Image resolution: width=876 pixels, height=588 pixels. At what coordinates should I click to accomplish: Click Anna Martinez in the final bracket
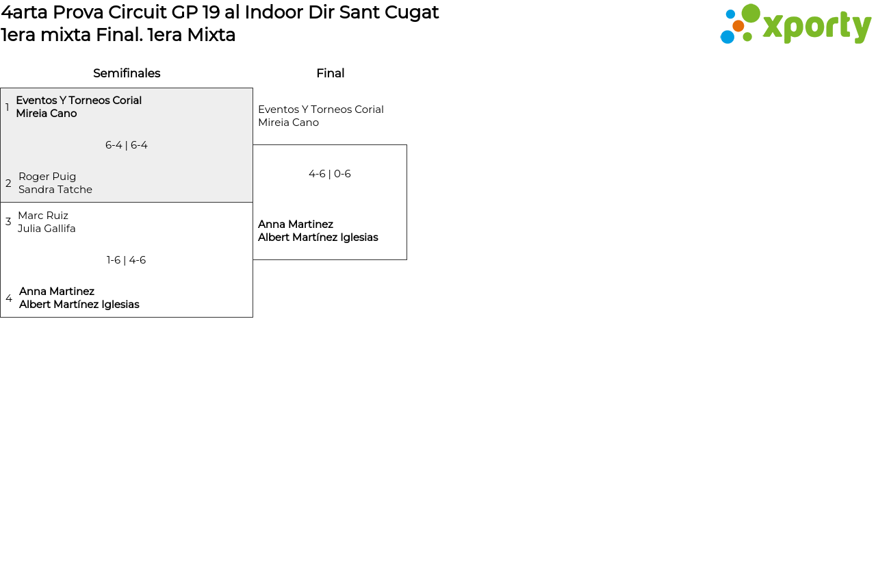(296, 225)
